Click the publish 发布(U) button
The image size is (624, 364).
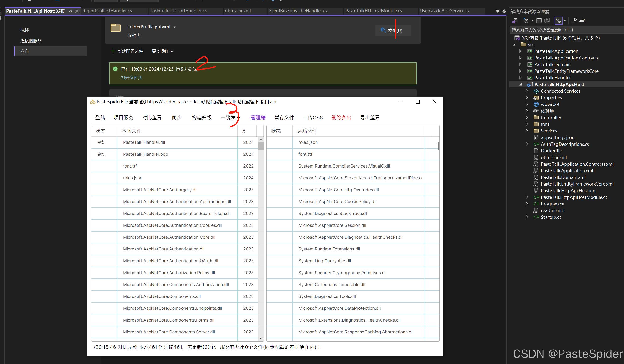click(393, 30)
